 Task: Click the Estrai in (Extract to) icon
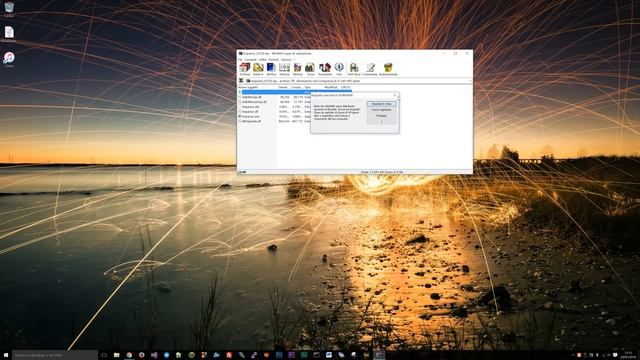tap(258, 69)
